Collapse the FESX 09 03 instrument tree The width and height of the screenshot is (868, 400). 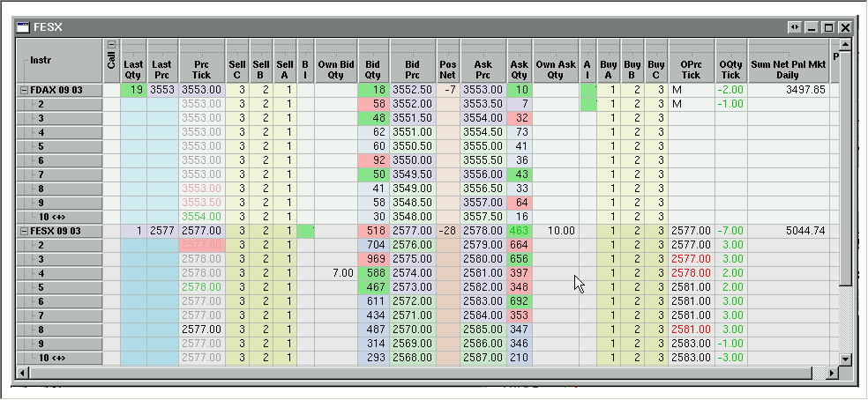coord(23,231)
